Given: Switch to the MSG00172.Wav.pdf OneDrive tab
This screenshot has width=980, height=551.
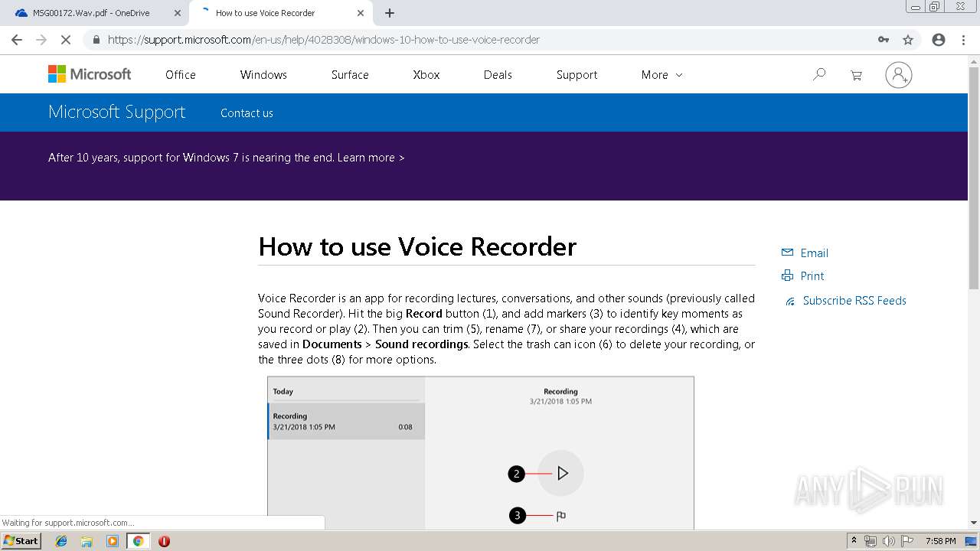Looking at the screenshot, I should point(95,13).
